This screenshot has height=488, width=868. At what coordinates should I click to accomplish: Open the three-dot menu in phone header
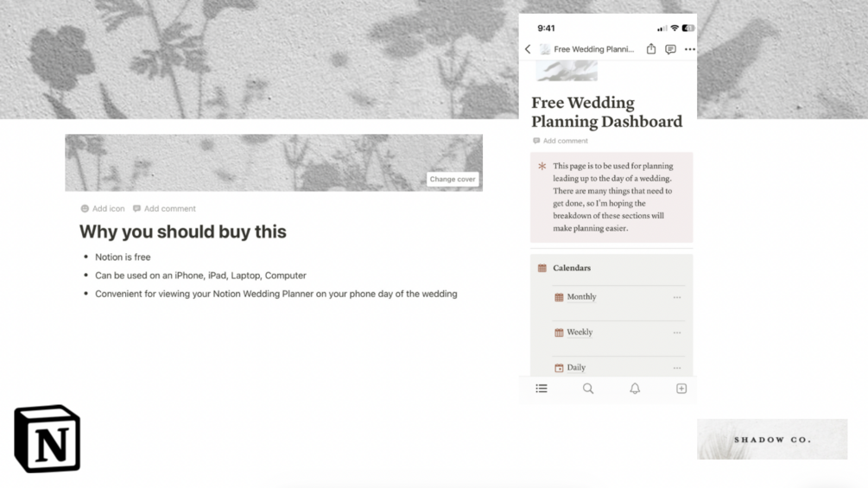(x=690, y=49)
